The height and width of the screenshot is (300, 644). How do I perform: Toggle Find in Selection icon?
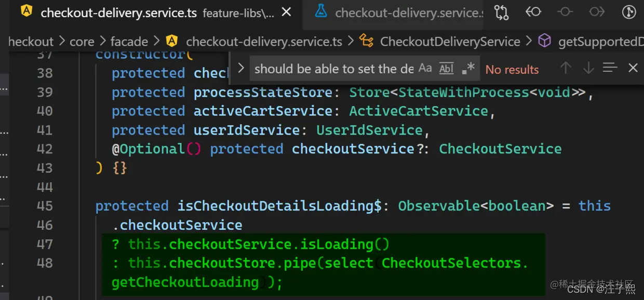[610, 68]
